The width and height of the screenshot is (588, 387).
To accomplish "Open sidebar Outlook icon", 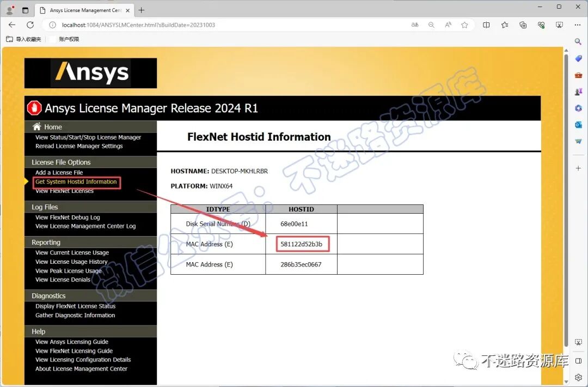I will click(578, 125).
